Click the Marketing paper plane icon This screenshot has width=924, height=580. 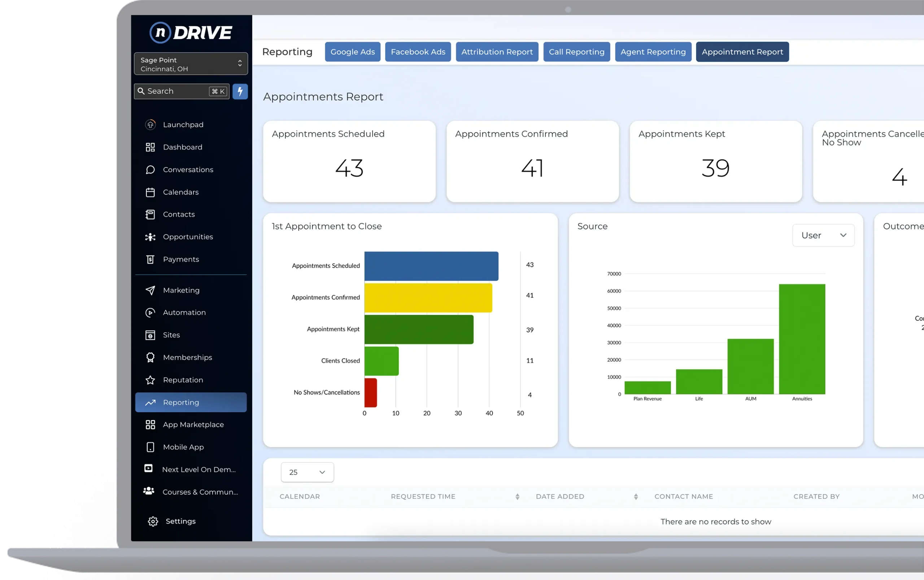pyautogui.click(x=151, y=291)
